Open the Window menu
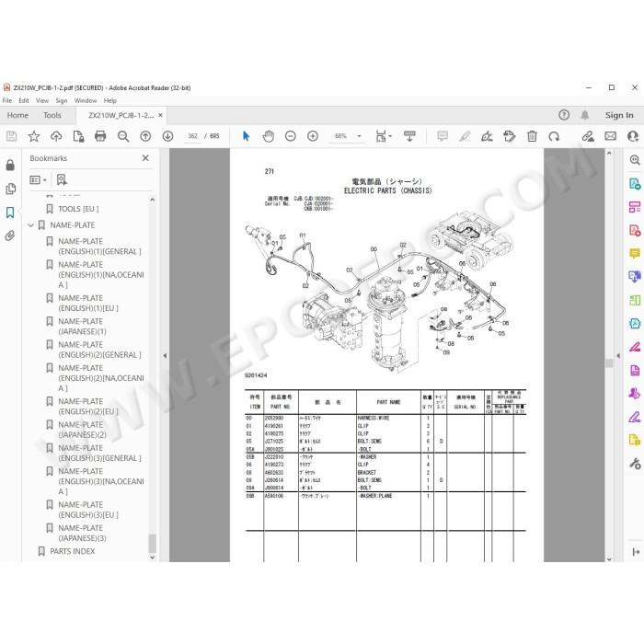Viewport: 644px width, 644px height. click(x=86, y=100)
